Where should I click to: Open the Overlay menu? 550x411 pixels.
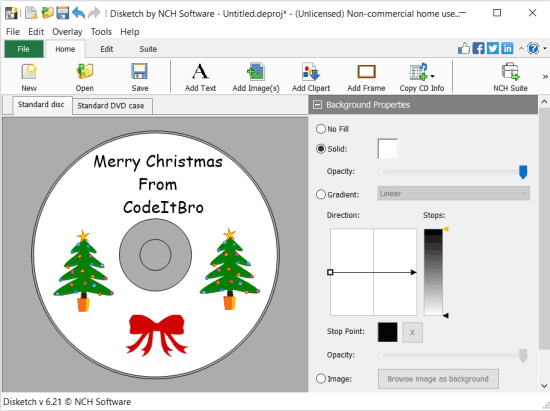pyautogui.click(x=67, y=32)
